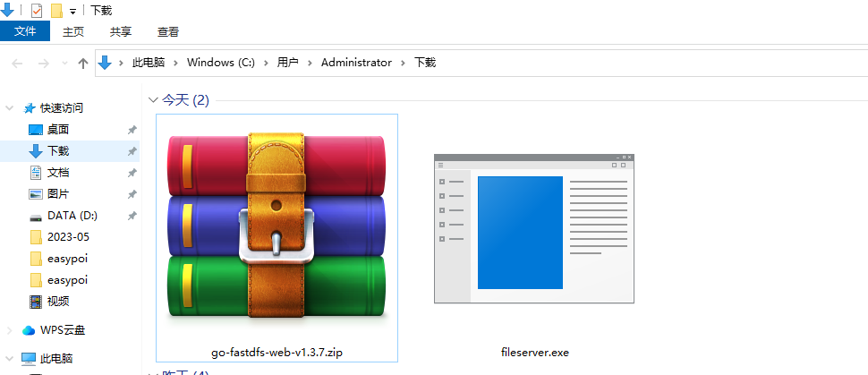Click the 文档 document icon in sidebar

click(x=36, y=173)
